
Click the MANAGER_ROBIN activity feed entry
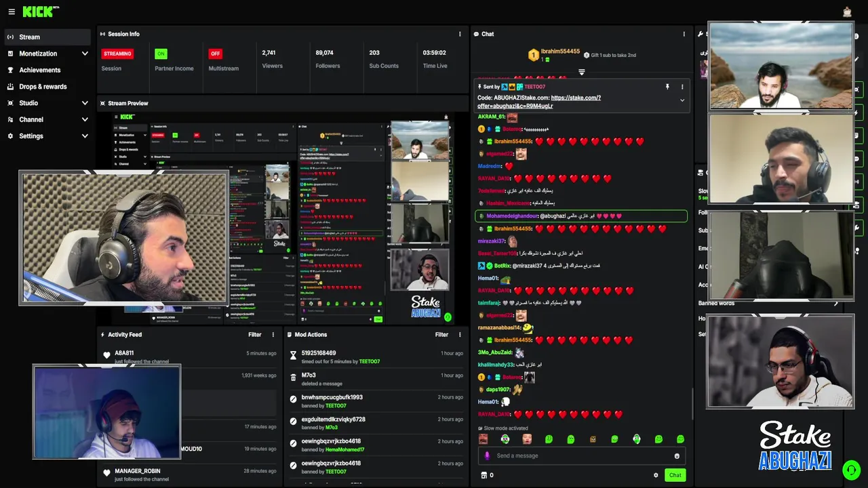[189, 474]
